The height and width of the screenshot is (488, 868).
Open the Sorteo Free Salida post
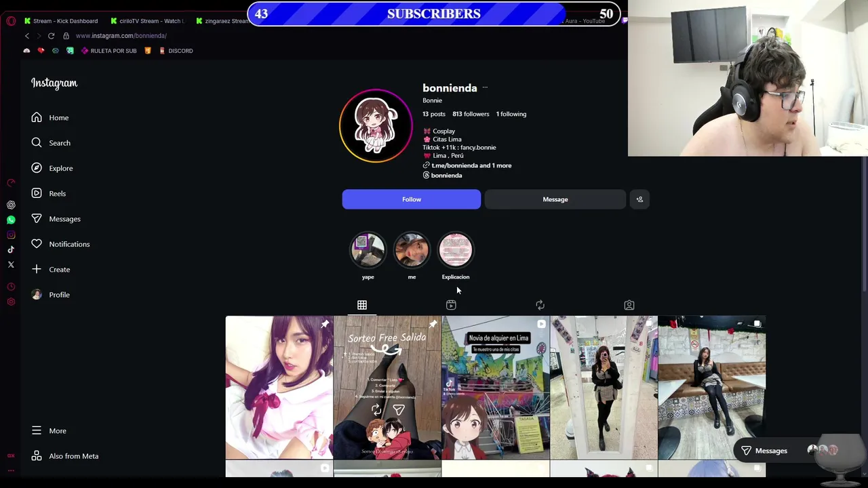(x=387, y=388)
